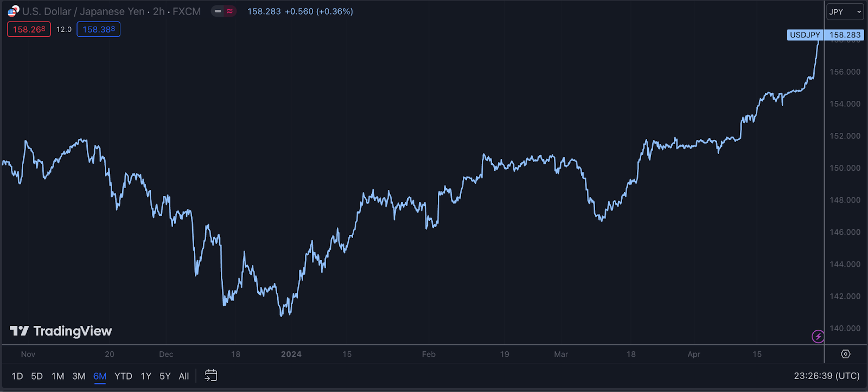Viewport: 868px width, 392px height.
Task: Click the blue buy price 158.388
Action: pos(99,29)
